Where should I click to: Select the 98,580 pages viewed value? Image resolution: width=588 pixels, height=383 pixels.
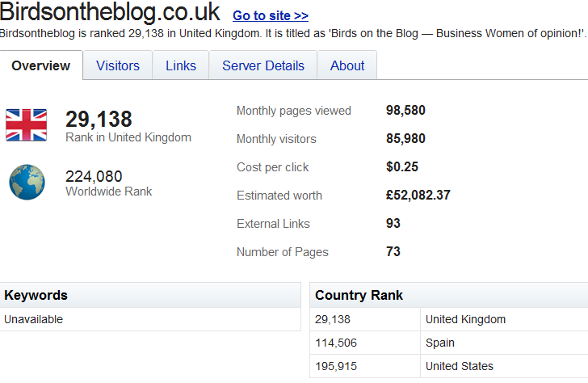[405, 110]
